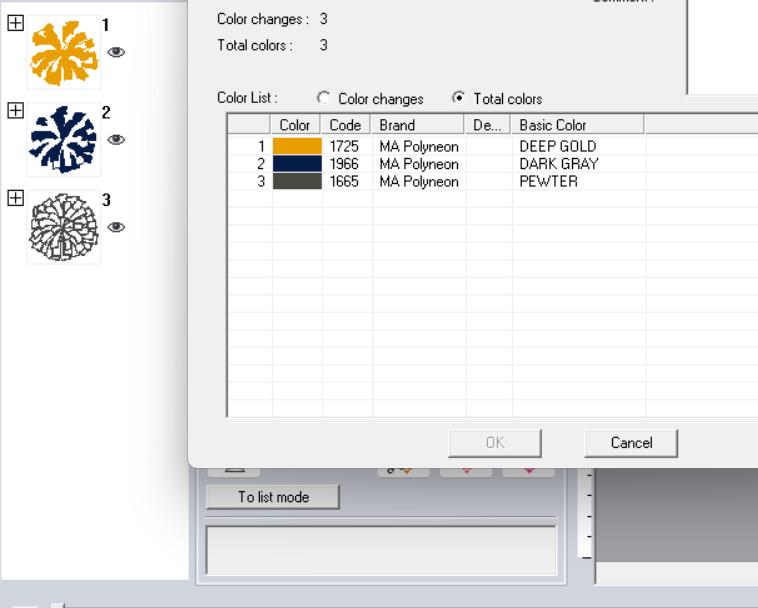This screenshot has width=758, height=608.
Task: Click the pewter 1665 color swatch
Action: tap(297, 181)
